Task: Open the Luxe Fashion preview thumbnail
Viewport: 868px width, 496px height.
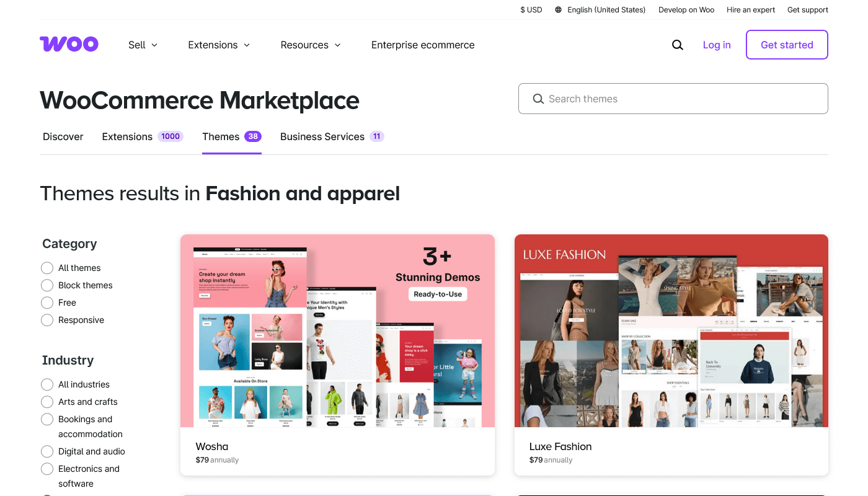Action: point(671,330)
